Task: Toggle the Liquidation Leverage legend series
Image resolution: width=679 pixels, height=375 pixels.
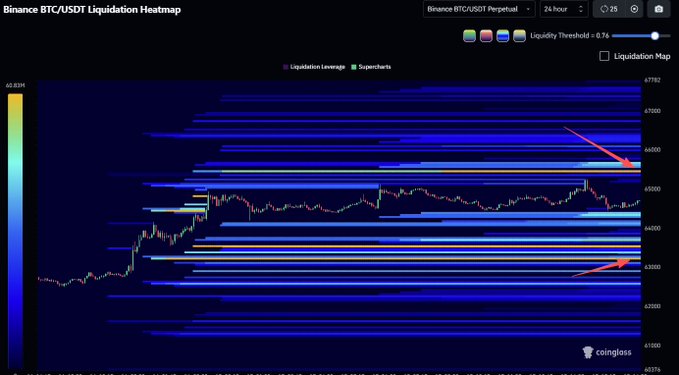Action: 314,67
